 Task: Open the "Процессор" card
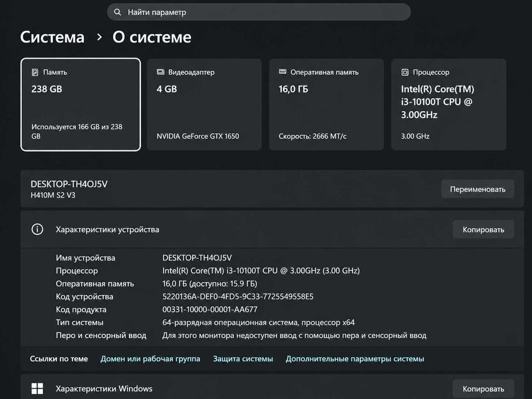tap(449, 104)
